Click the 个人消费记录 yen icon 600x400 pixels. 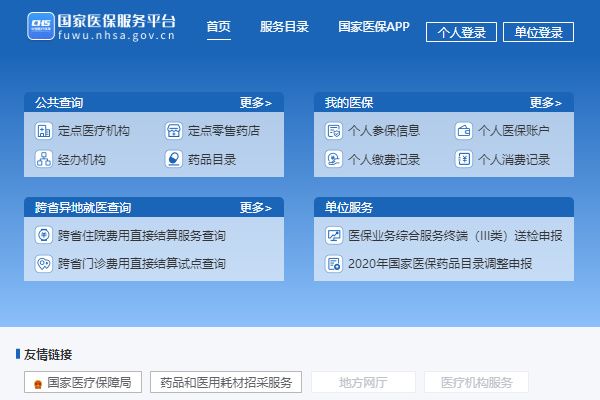point(464,159)
